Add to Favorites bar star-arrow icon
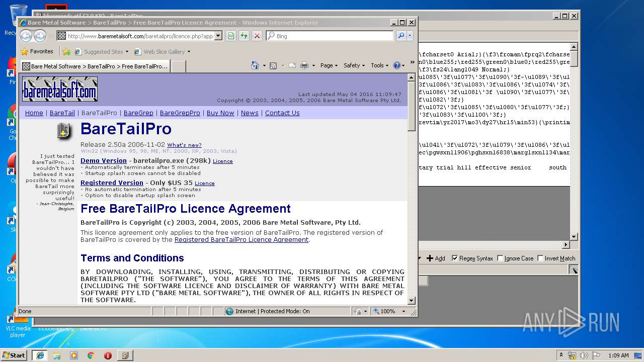644x362 pixels. (66, 51)
